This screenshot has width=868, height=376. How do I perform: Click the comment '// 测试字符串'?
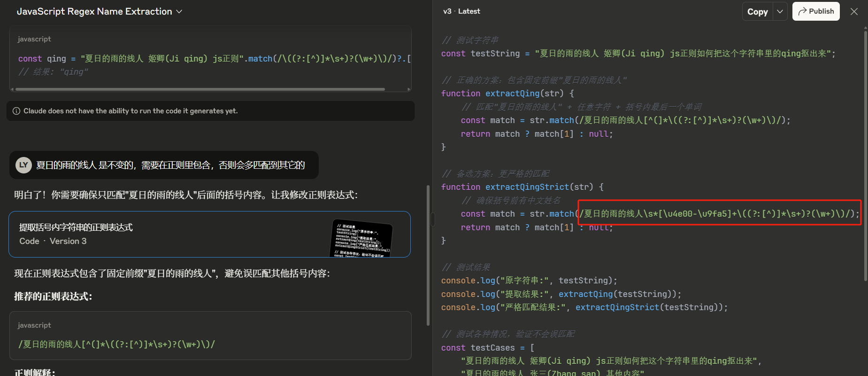coord(470,40)
